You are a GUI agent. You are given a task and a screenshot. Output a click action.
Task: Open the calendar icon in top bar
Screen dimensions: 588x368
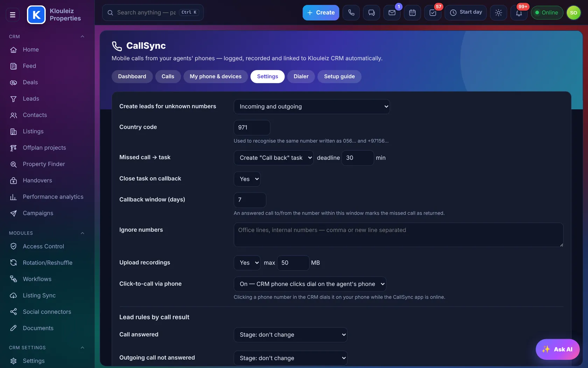tap(412, 13)
